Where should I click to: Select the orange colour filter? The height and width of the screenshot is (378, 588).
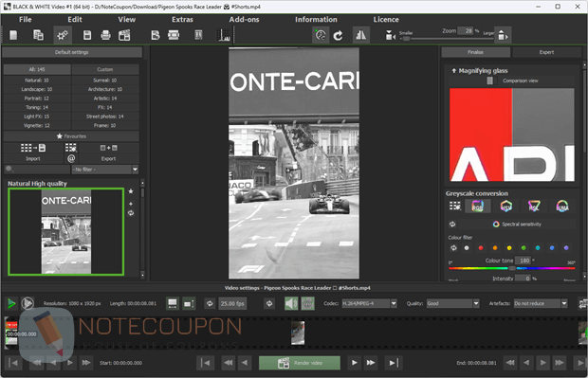point(495,248)
